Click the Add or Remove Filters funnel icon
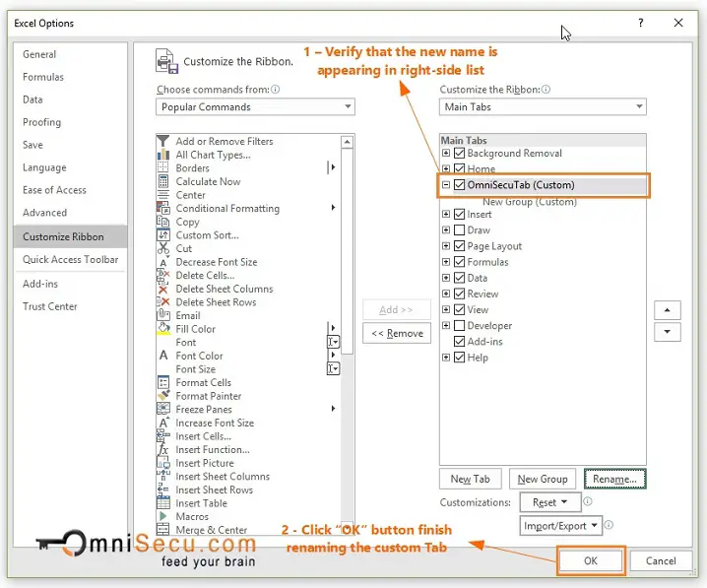The width and height of the screenshot is (707, 588). click(x=162, y=141)
